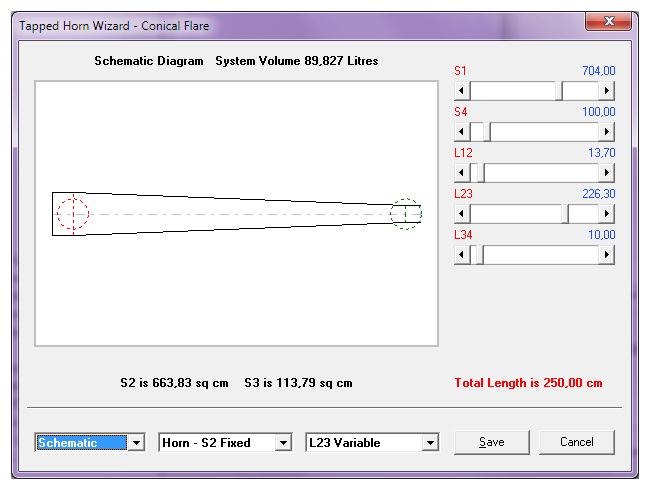Viewport: 650px width, 490px height.
Task: Click the S3 is 113,79 sq cm text
Action: coord(298,383)
